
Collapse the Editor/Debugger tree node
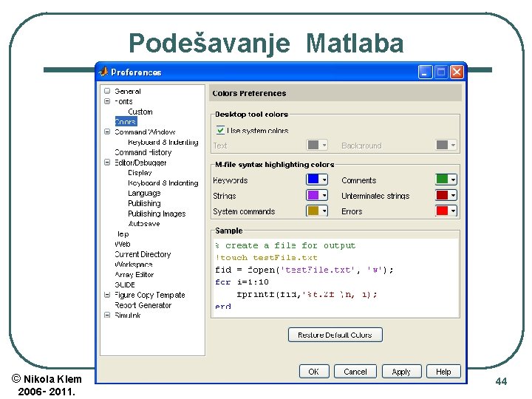[107, 162]
